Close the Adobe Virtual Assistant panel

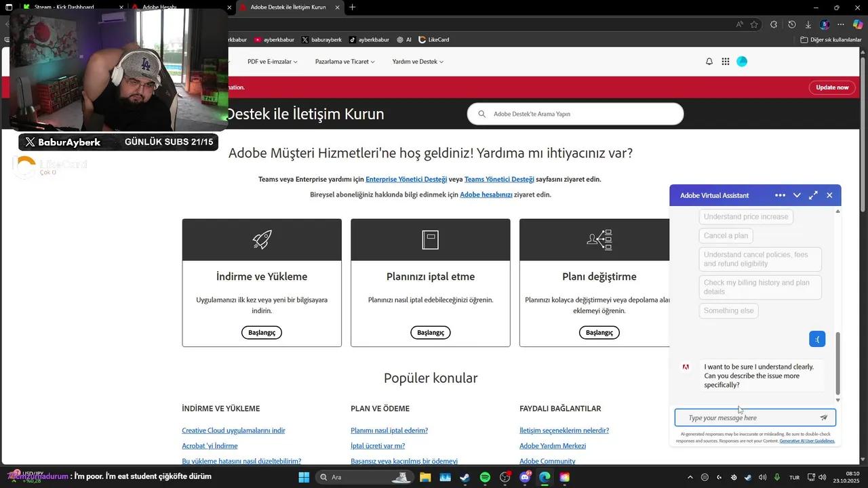point(829,195)
